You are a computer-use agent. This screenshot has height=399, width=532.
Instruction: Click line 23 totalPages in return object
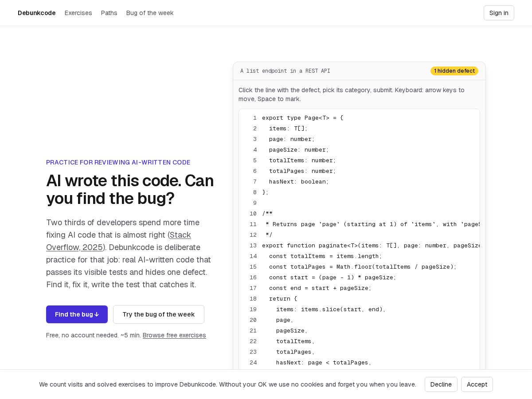point(359,352)
